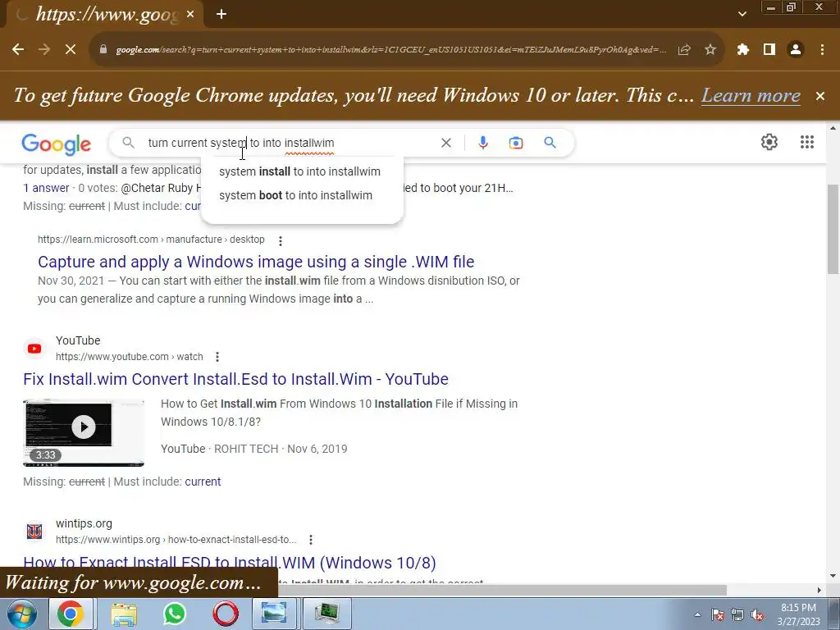Open 'Fix Install.wim Convert Install.Esd' result
The width and height of the screenshot is (840, 630).
[235, 379]
